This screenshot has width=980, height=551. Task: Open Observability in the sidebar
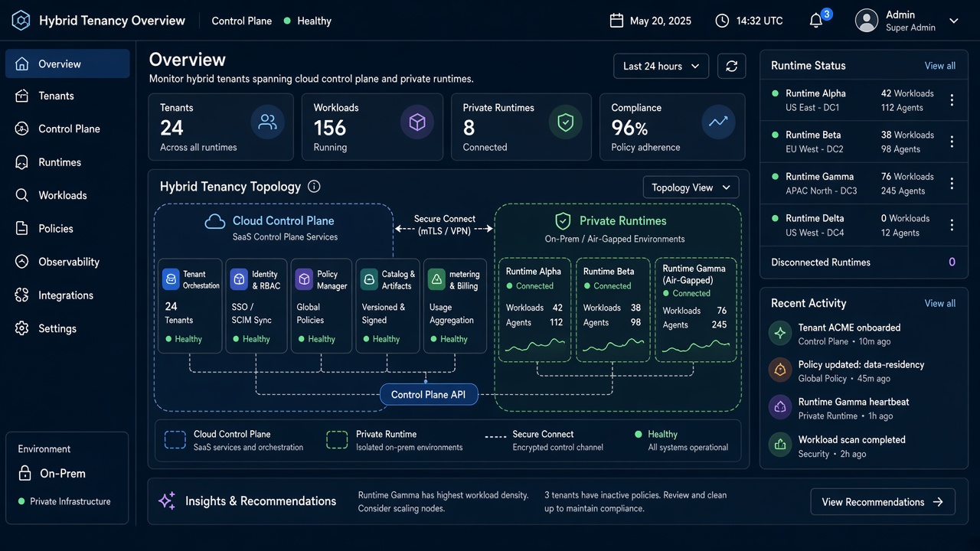[x=67, y=262]
